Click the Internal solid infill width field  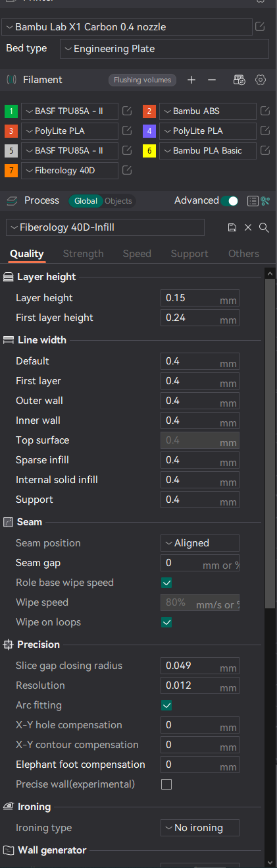tap(200, 480)
